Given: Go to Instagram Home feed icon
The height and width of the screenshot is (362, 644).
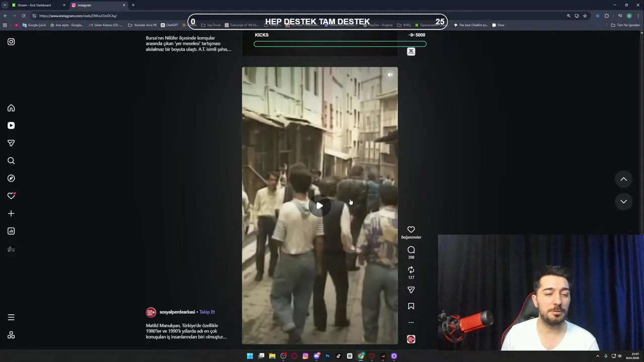Looking at the screenshot, I should click(x=11, y=108).
